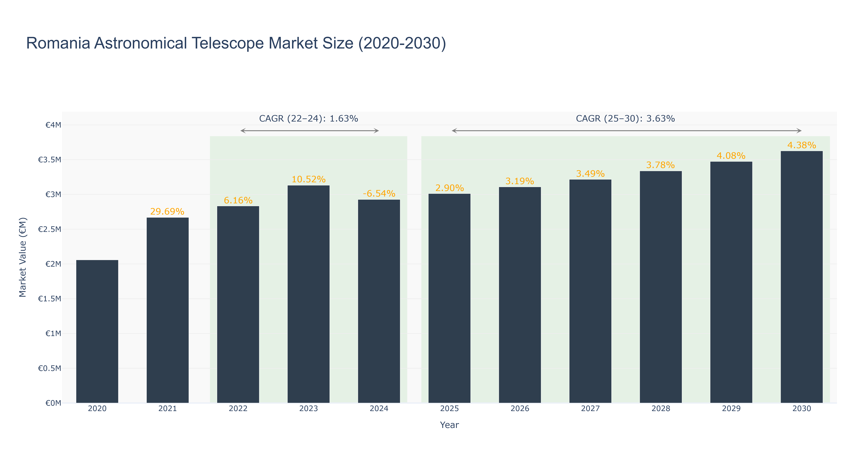Image resolution: width=868 pixels, height=465 pixels.
Task: Click the CAGR (22–24): 1.63% annotation
Action: 308,119
